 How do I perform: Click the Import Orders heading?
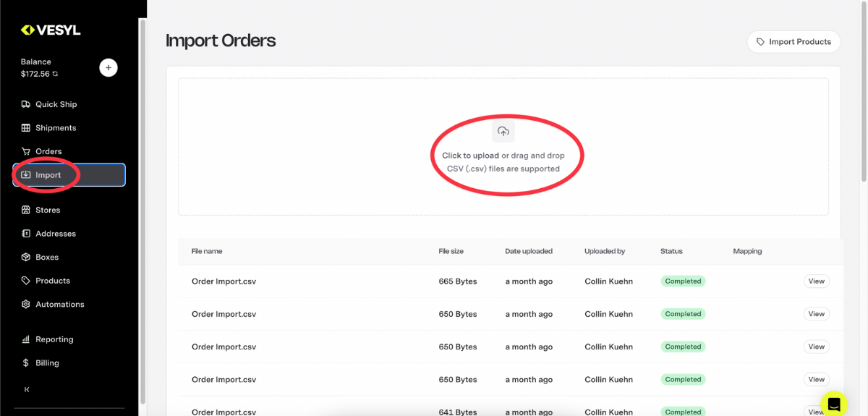tap(221, 41)
